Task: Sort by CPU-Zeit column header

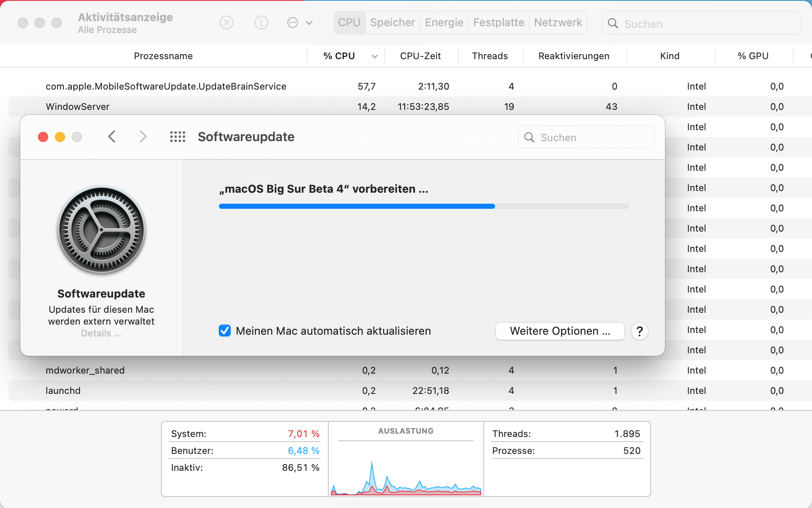Action: click(420, 56)
